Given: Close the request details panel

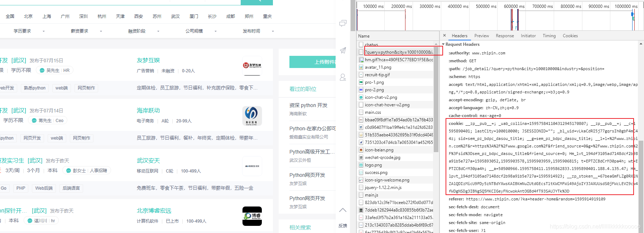Looking at the screenshot, I should (444, 35).
